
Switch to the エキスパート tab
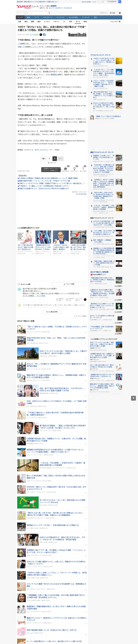[48, 17]
